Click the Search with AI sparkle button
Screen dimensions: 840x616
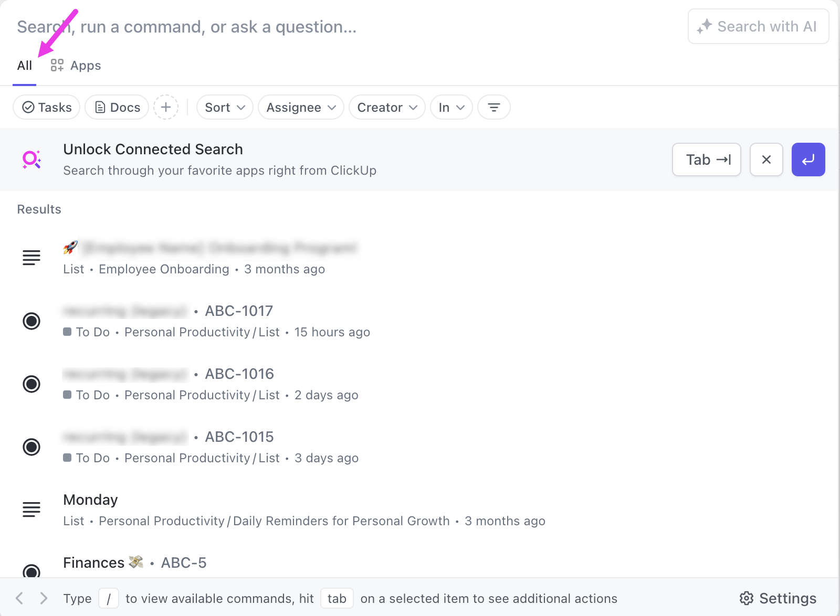(x=758, y=26)
